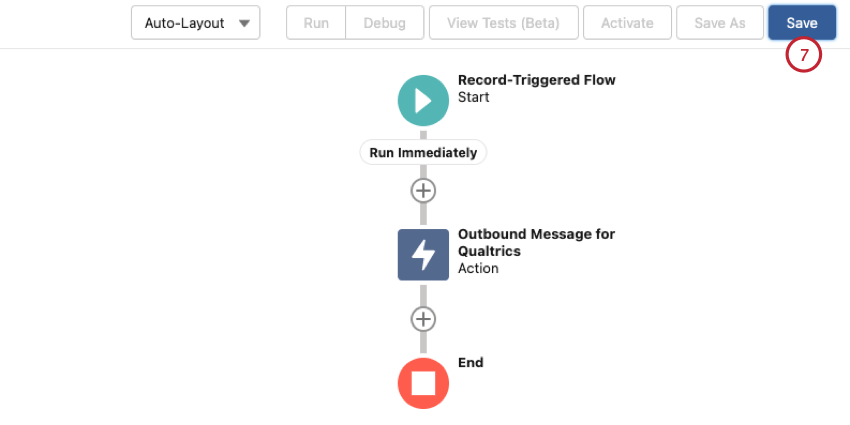Open the Auto-Layout layout mode selector
The width and height of the screenshot is (850, 425).
196,23
